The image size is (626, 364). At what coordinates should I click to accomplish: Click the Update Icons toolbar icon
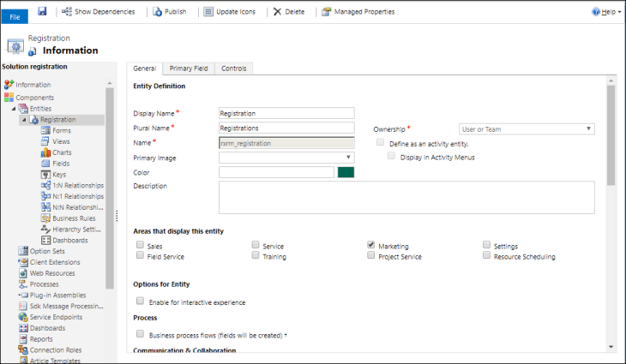[208, 12]
